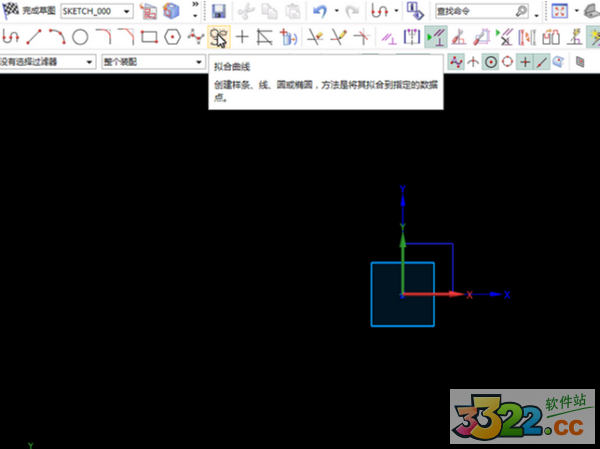Expand the undo history dropdown arrow
This screenshot has height=449, width=600.
[335, 11]
